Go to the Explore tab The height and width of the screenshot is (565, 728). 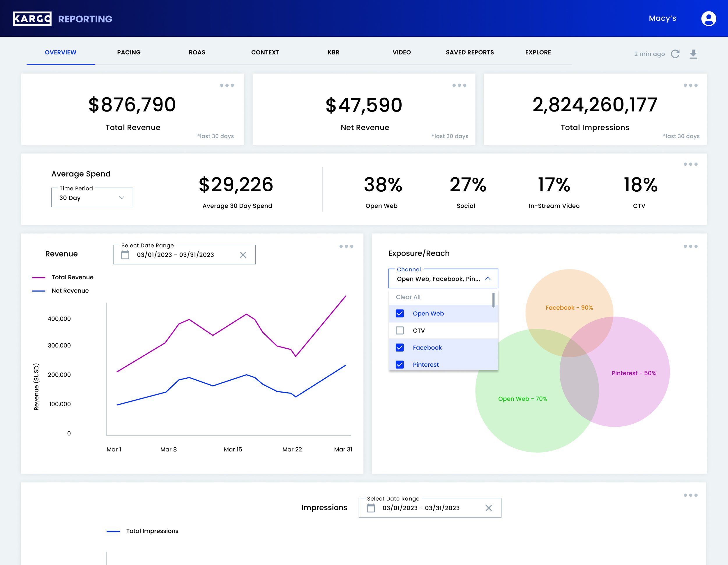pyautogui.click(x=538, y=52)
